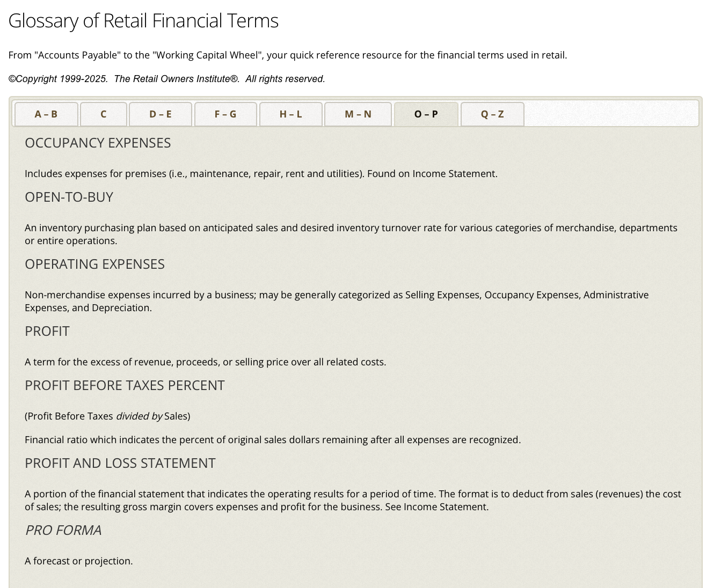714x588 pixels.
Task: Click the PROFIT BEFORE TAXES PERCENT heading
Action: (125, 385)
